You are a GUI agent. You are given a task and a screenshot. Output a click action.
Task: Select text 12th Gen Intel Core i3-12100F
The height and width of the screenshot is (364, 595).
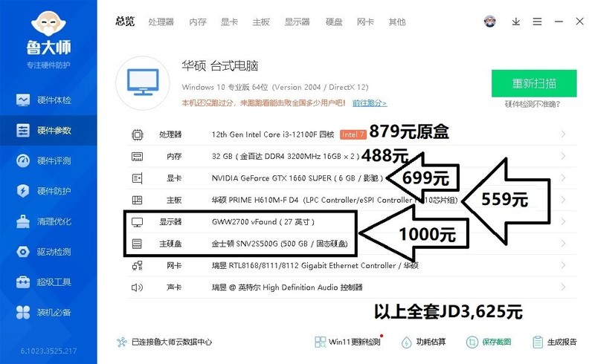pyautogui.click(x=265, y=134)
